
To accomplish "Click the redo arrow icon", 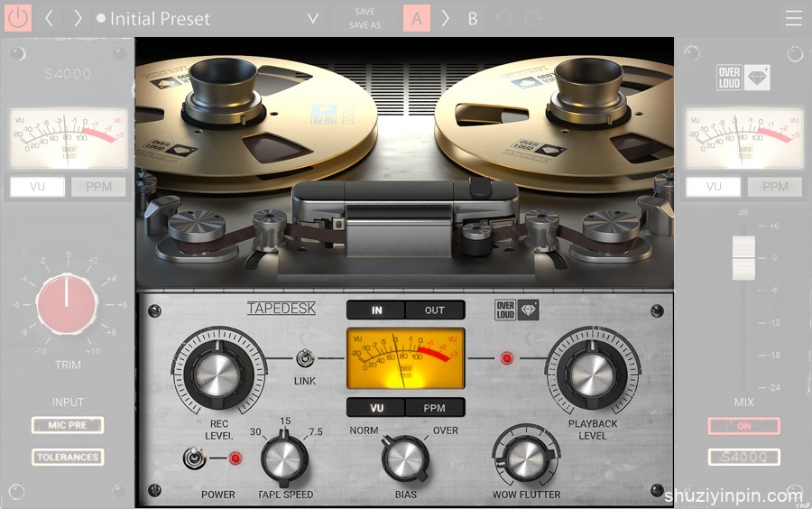I will click(x=532, y=19).
